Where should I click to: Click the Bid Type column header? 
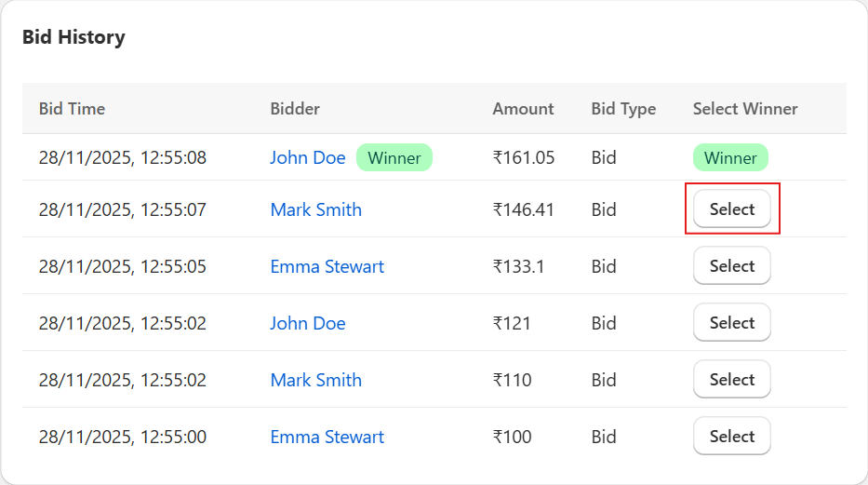click(623, 109)
